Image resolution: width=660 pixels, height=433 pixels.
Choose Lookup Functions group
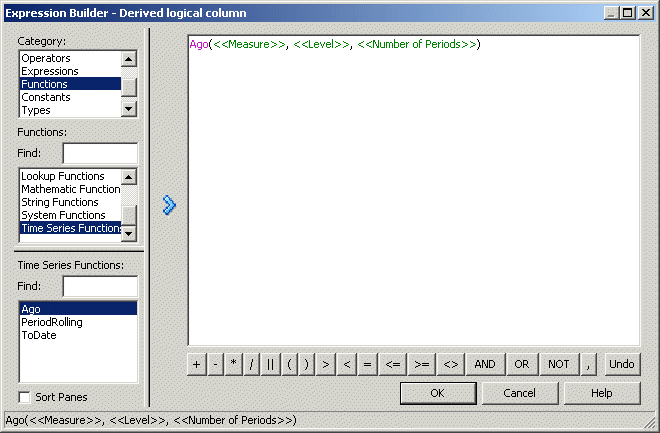[x=70, y=176]
